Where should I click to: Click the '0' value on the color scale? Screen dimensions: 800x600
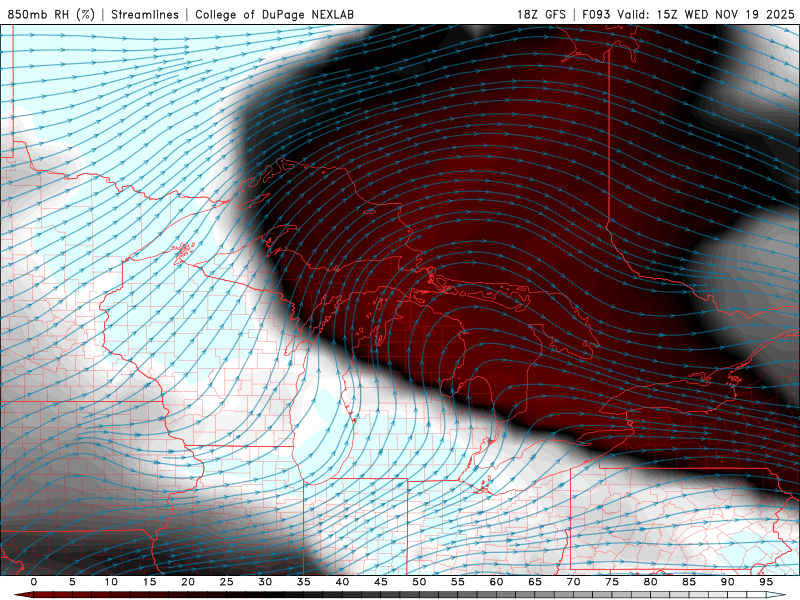click(34, 582)
